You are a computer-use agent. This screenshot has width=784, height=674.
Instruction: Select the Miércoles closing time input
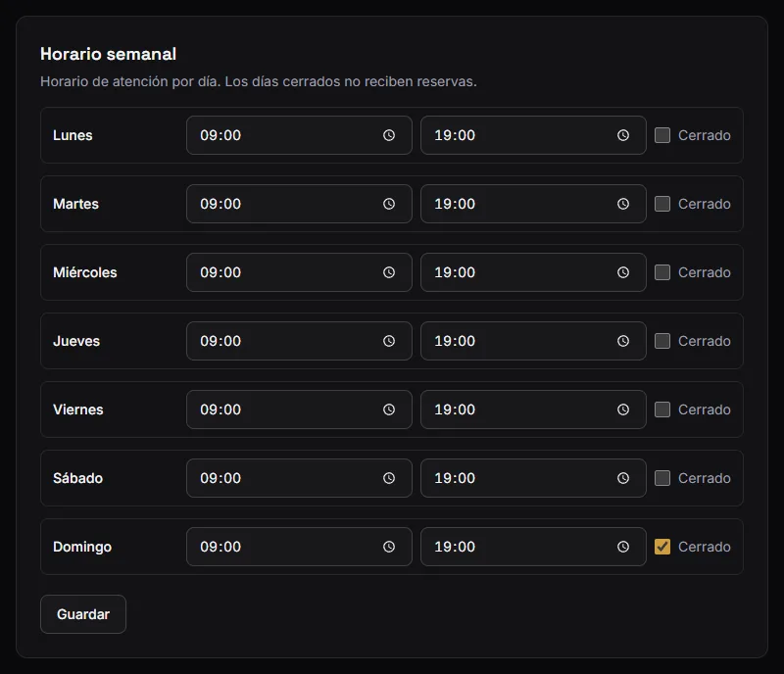click(x=533, y=272)
